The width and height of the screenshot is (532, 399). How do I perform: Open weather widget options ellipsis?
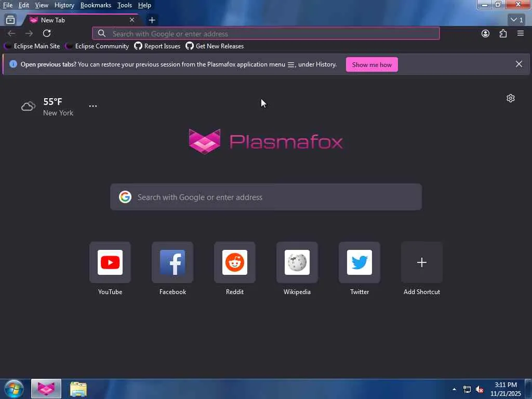click(x=93, y=106)
